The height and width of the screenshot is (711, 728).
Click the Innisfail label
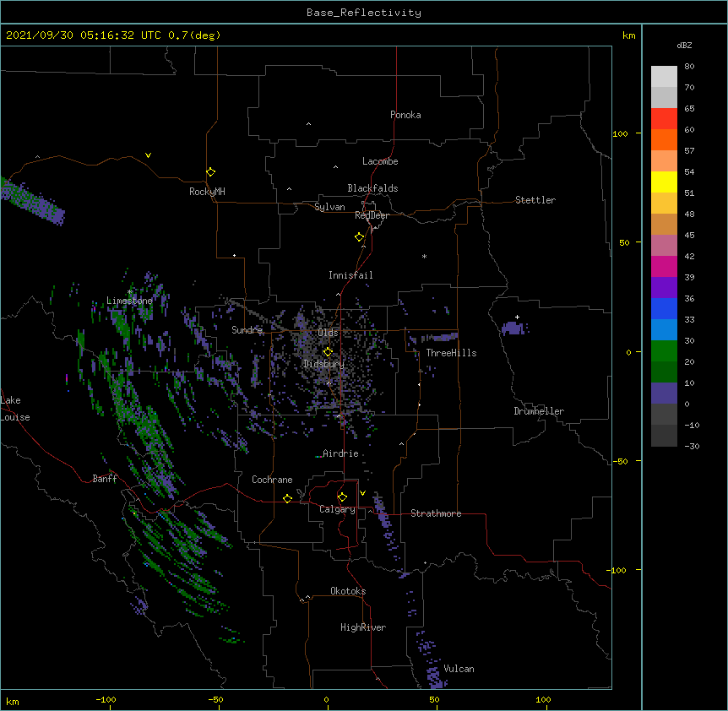coord(350,275)
